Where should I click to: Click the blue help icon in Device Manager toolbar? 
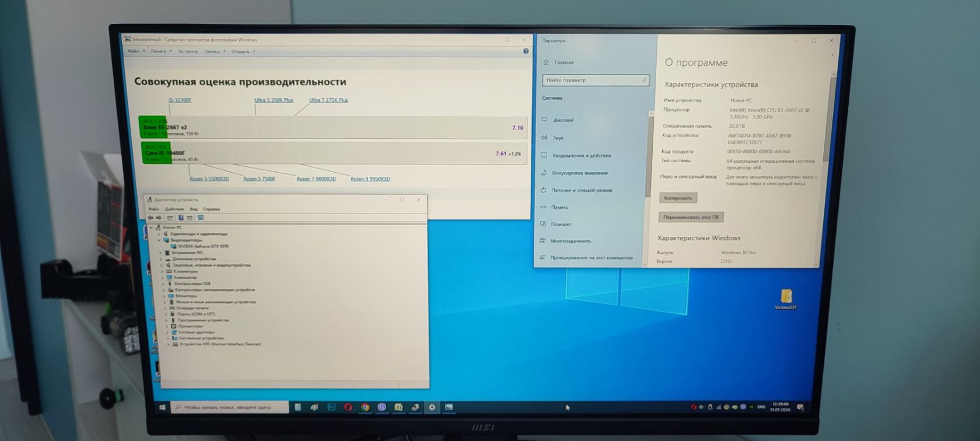pyautogui.click(x=181, y=218)
